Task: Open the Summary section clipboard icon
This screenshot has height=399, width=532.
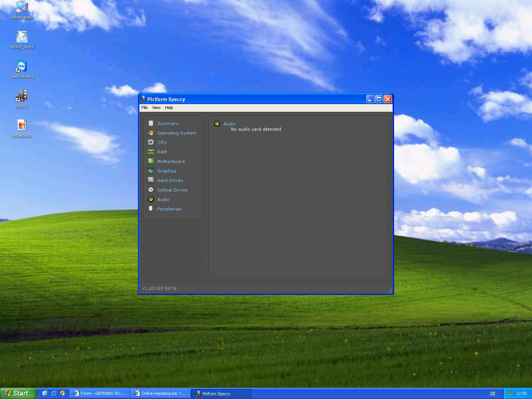Action: 151,123
